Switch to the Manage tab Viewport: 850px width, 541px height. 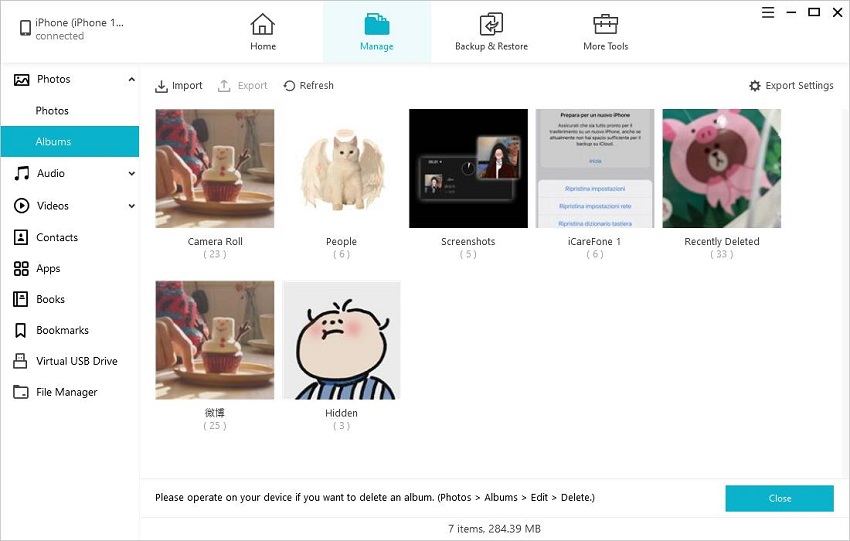tap(377, 31)
